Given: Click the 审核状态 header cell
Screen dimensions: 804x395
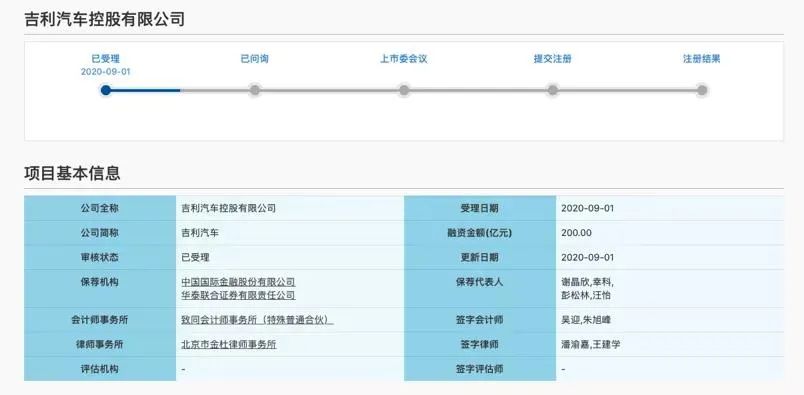Looking at the screenshot, I should point(100,257).
